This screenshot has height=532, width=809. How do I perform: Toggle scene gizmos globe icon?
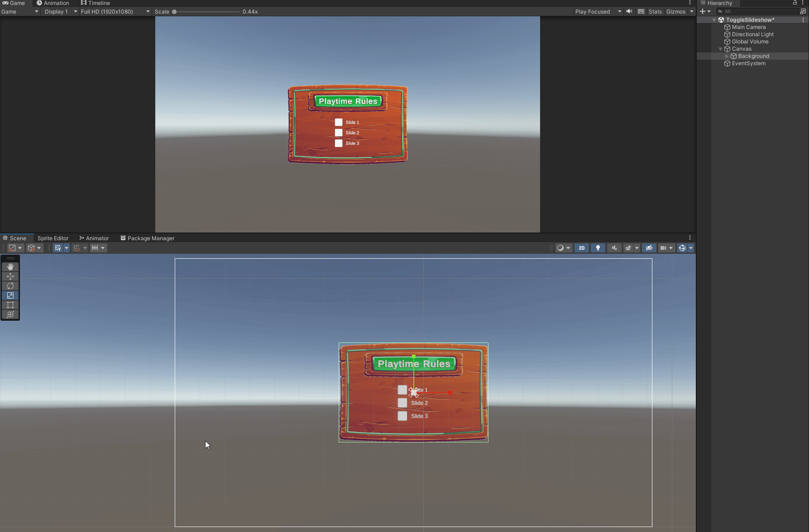click(x=682, y=248)
